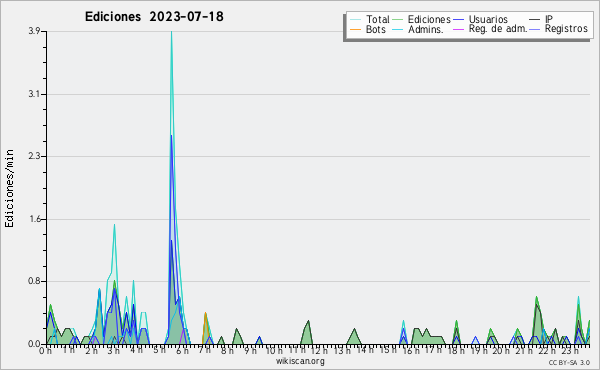Click the 3.1 y-axis value
Image resolution: width=600 pixels, height=370 pixels.
pyautogui.click(x=34, y=94)
